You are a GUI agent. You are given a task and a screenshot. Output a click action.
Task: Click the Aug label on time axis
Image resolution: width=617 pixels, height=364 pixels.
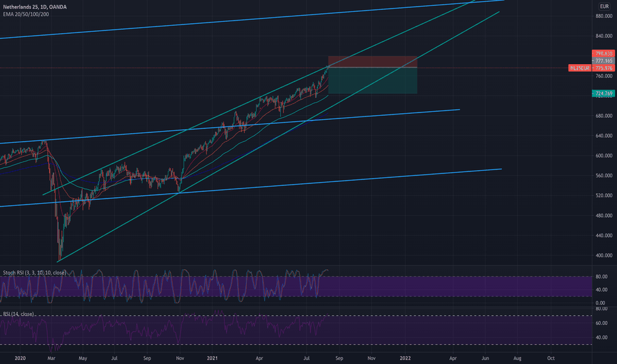[x=518, y=359]
